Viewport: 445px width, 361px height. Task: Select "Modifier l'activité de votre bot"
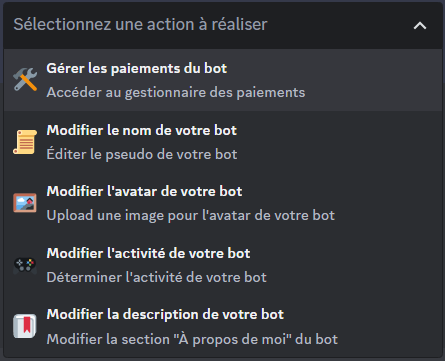click(148, 253)
